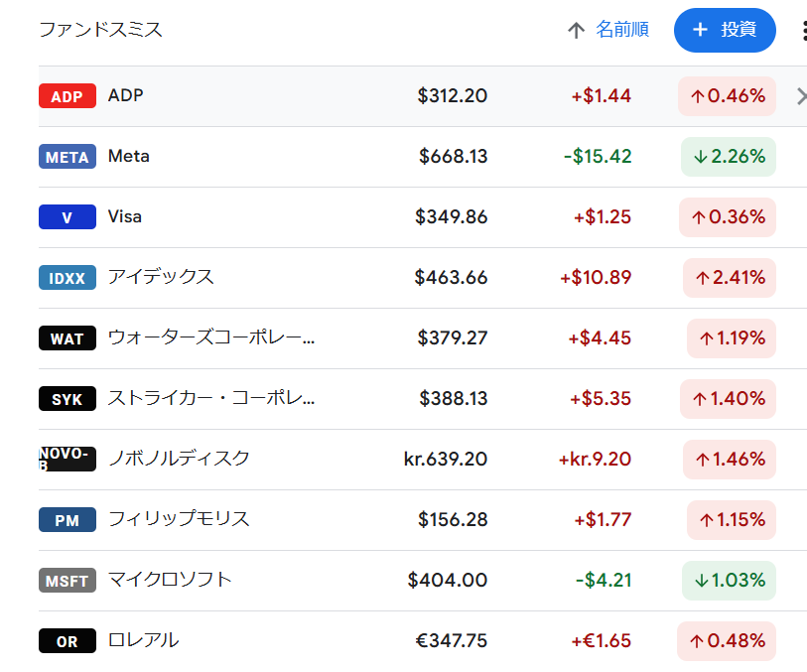807x672 pixels.
Task: Select the PM badge for フィリップモリス
Action: pyautogui.click(x=67, y=519)
